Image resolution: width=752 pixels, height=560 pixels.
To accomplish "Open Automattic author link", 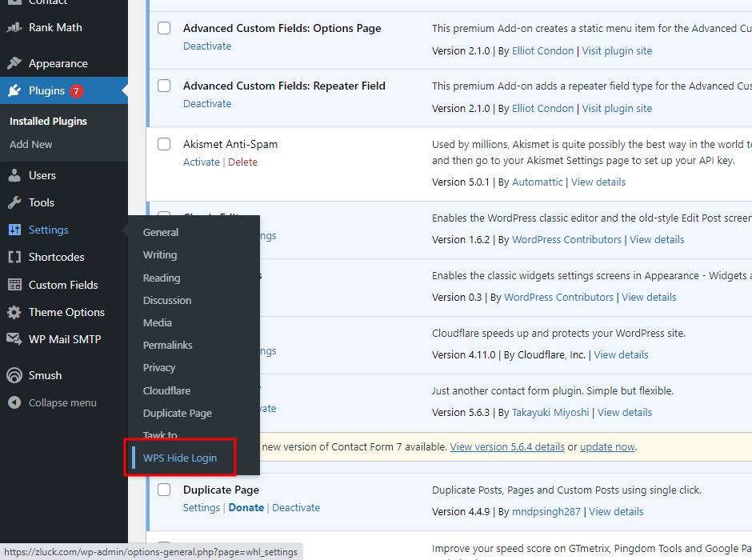I will pyautogui.click(x=537, y=182).
